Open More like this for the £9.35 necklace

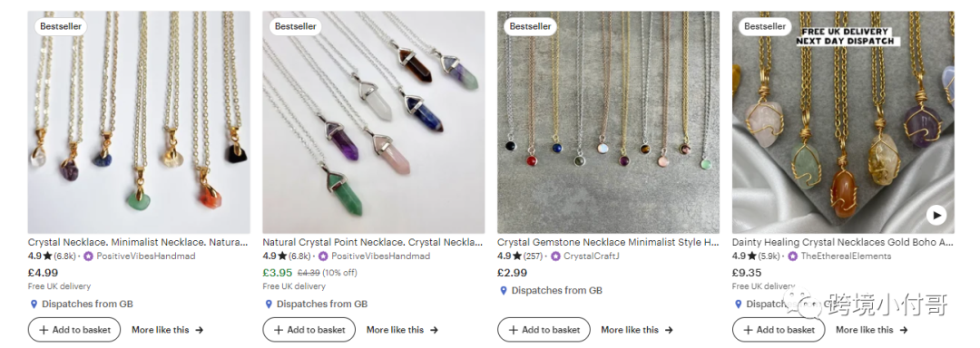pos(872,330)
